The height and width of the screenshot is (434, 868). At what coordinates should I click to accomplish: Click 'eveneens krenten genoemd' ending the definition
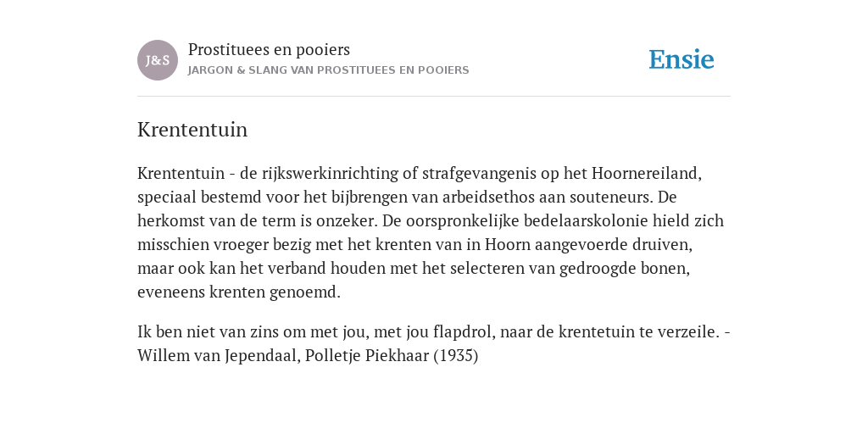[x=239, y=292]
